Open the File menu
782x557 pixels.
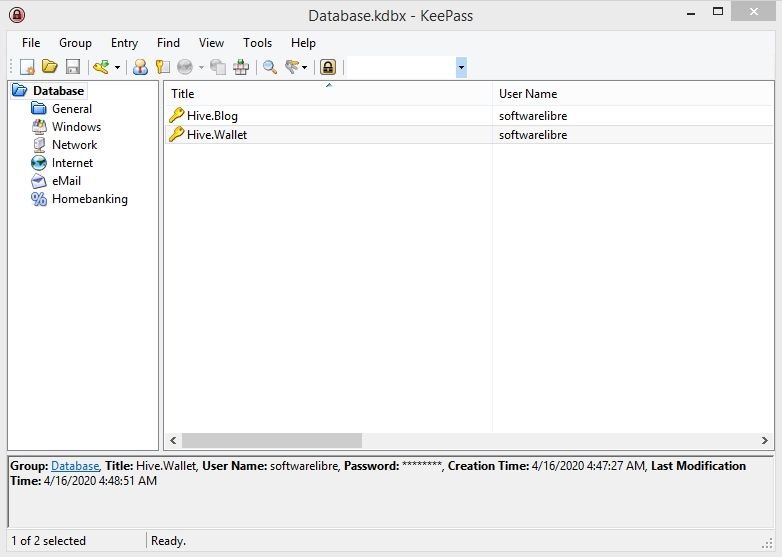pos(31,43)
